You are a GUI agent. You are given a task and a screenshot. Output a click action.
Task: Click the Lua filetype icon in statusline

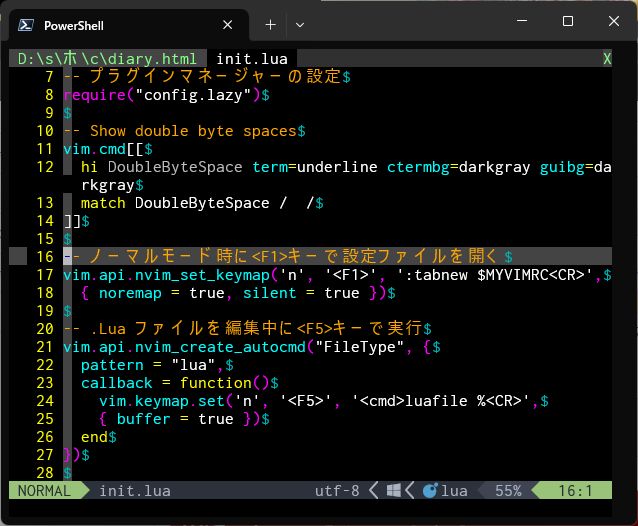430,491
